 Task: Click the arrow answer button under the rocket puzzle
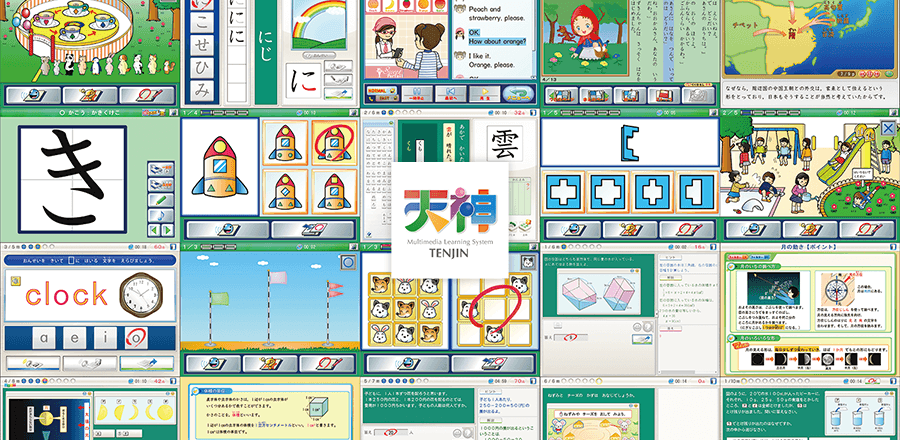[x=313, y=229]
